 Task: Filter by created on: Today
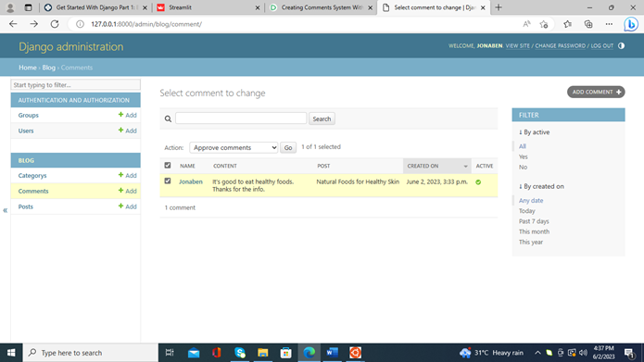click(x=526, y=211)
